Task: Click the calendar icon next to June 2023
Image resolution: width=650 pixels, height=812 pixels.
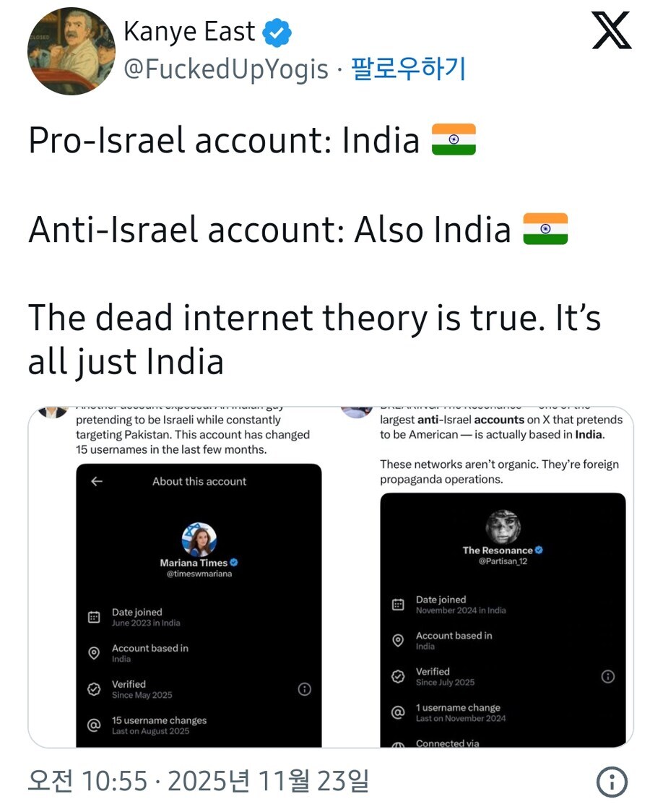Action: [x=94, y=617]
